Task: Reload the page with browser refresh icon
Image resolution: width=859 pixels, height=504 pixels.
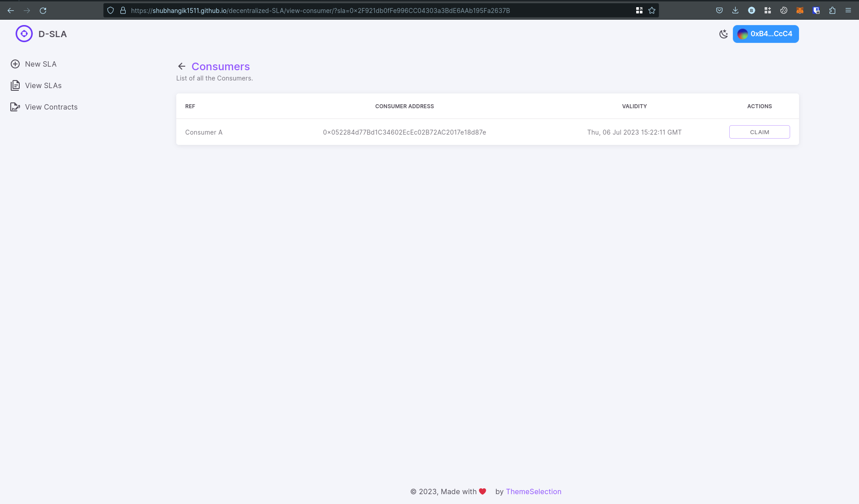Action: pyautogui.click(x=43, y=10)
